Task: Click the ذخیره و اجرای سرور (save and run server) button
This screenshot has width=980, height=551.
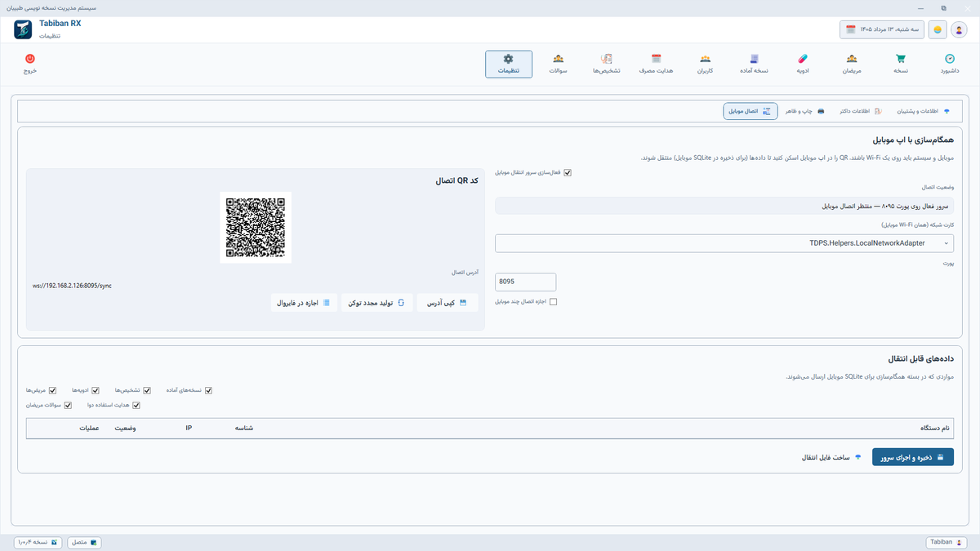Action: point(912,457)
